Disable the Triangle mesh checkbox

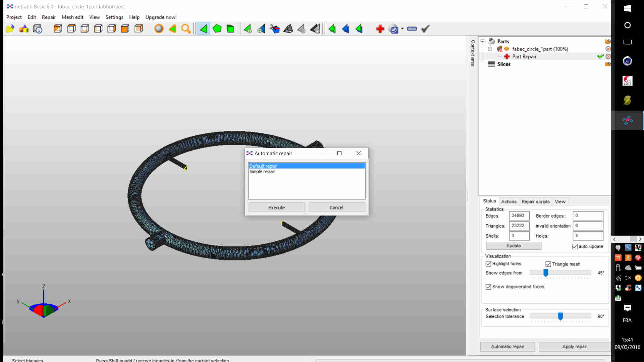point(548,264)
